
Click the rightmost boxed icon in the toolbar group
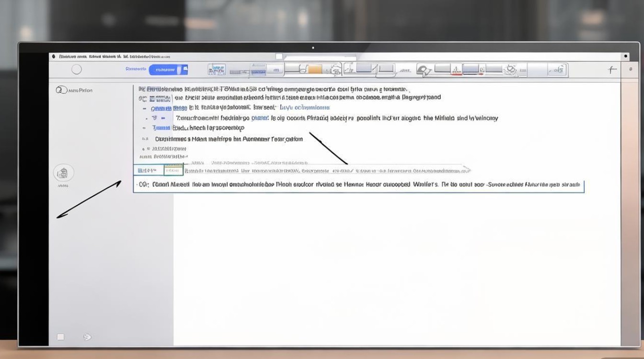[x=557, y=70]
